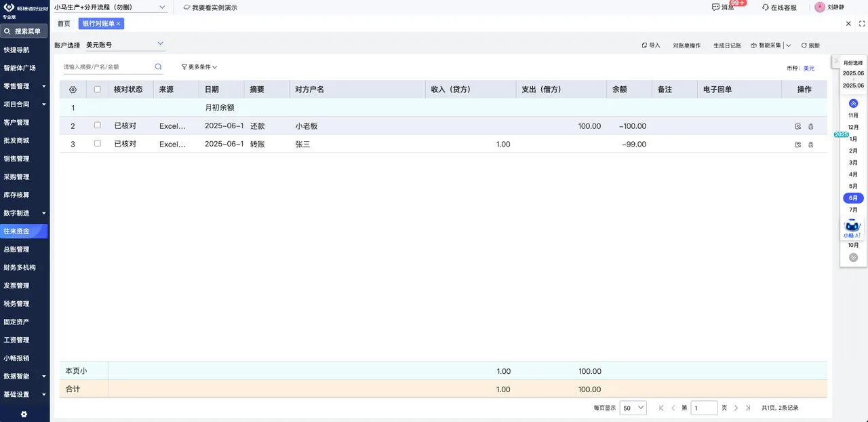Screen dimensions: 868x422
Task: Open settings gear at bottom of sidebar
Action: click(24, 414)
